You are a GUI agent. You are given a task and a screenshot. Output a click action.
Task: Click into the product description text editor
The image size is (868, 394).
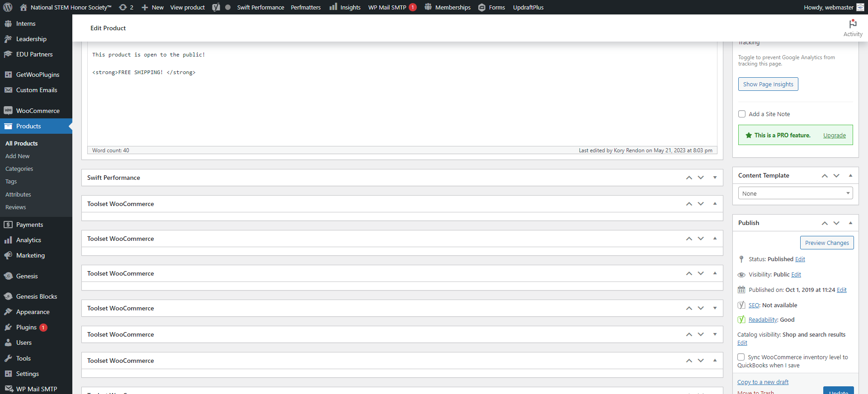pos(402,94)
